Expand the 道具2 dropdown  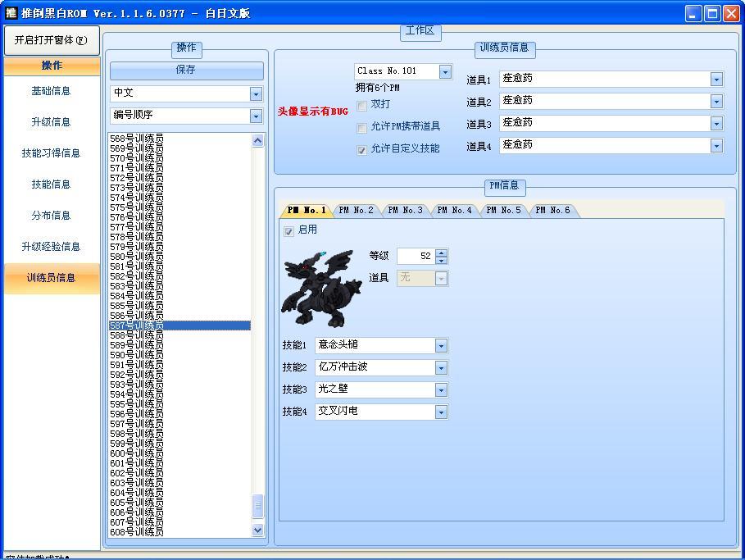(716, 101)
